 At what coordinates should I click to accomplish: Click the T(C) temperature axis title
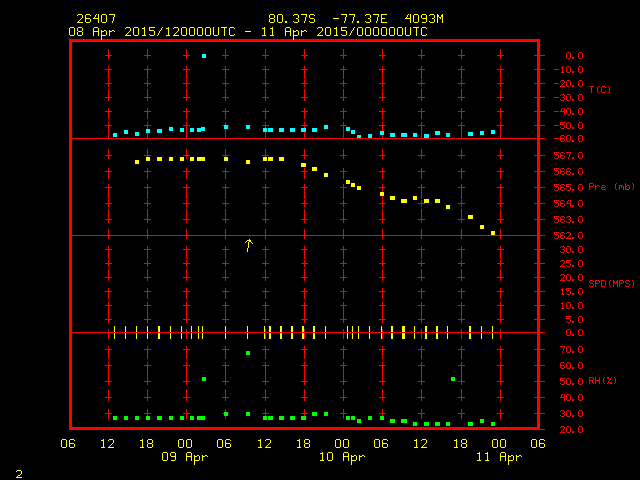tap(600, 89)
